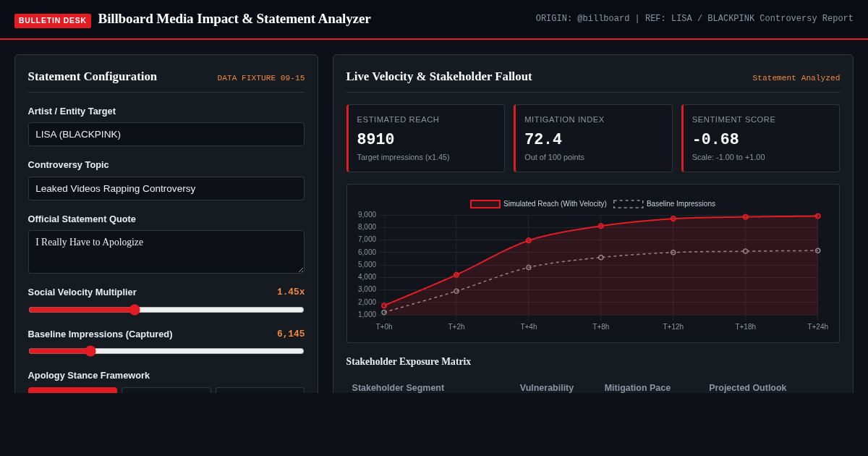Screen dimensions: 868x456
Task: Click the dashed baseline point at T+4h
Action: [x=529, y=267]
